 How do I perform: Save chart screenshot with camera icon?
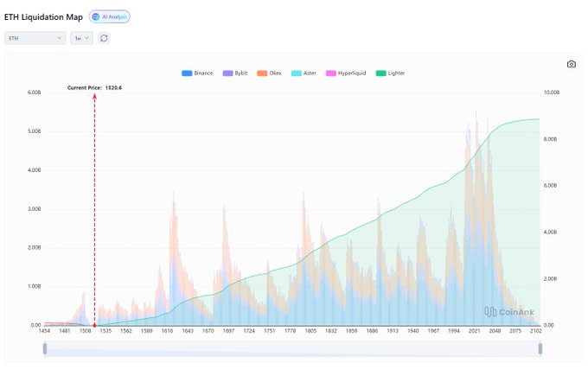(571, 64)
